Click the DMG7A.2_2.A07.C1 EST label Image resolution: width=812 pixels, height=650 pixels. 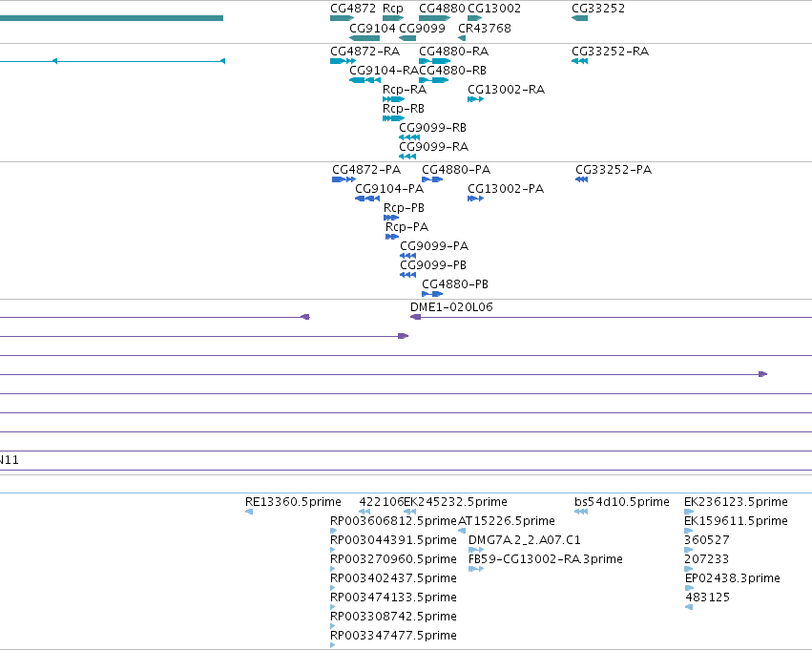tap(524, 540)
